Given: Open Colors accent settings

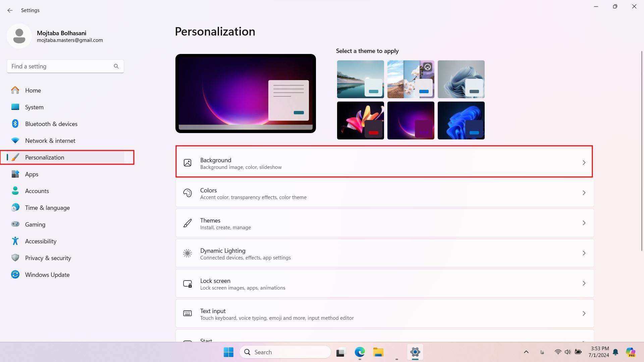Looking at the screenshot, I should pos(384,193).
